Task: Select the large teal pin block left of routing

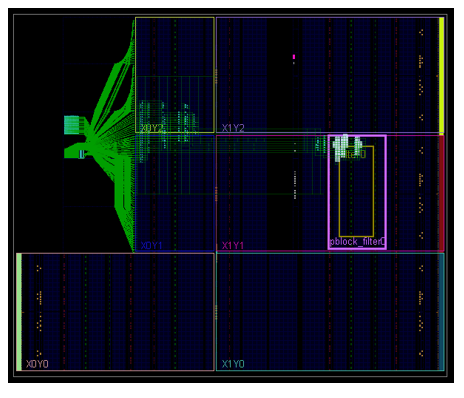Action: pyautogui.click(x=72, y=125)
